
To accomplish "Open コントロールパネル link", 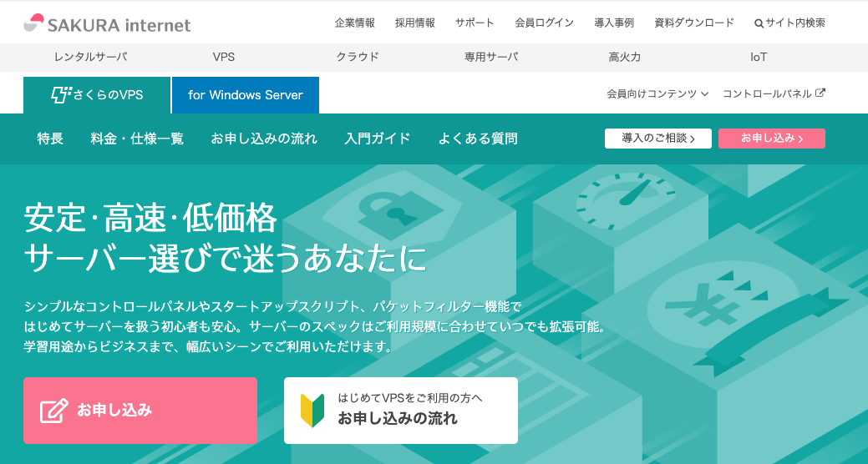I will point(774,93).
